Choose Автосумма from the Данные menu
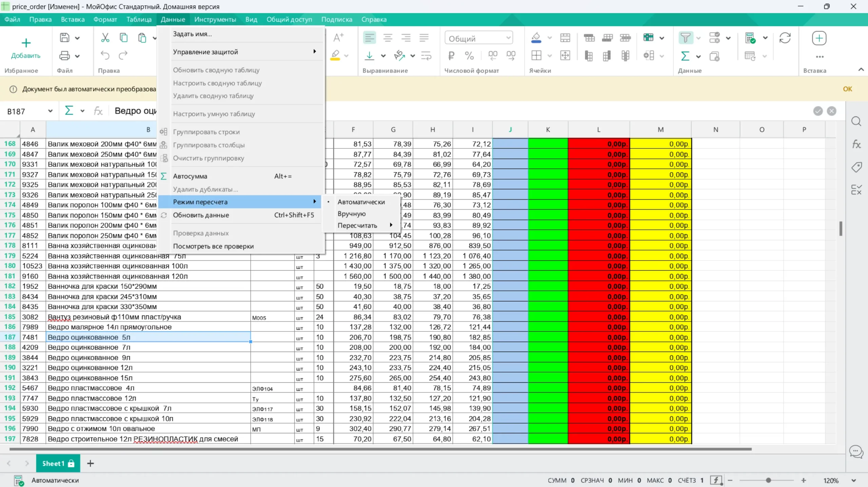This screenshot has width=868, height=487. tap(190, 176)
